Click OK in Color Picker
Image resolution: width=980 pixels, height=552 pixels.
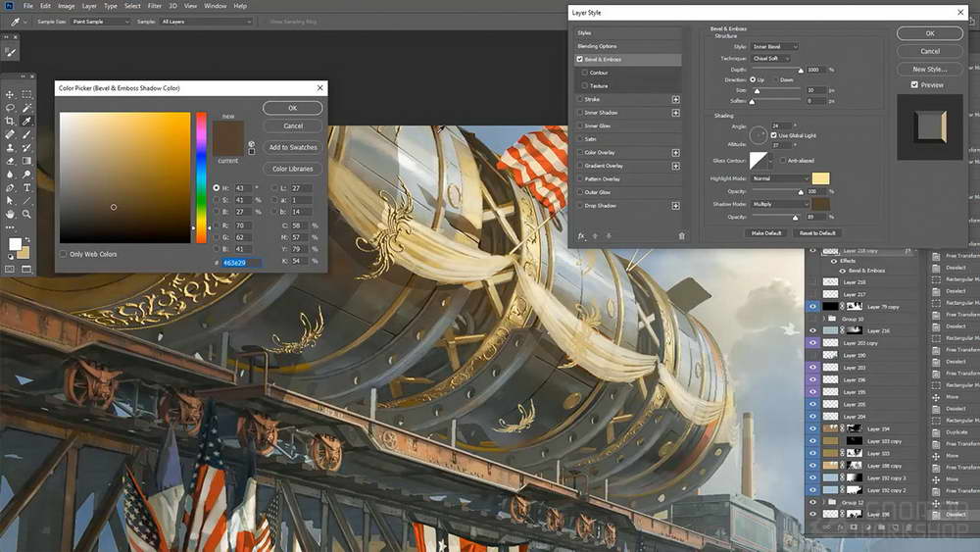(x=292, y=108)
